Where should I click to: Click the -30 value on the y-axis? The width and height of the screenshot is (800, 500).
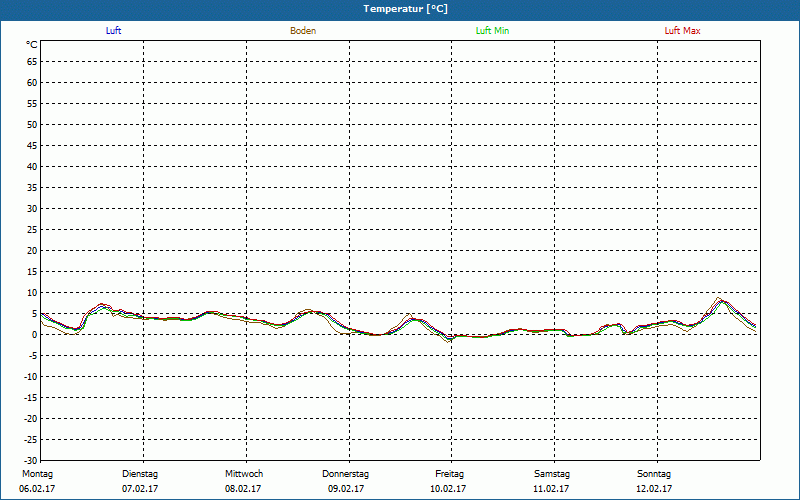click(31, 461)
